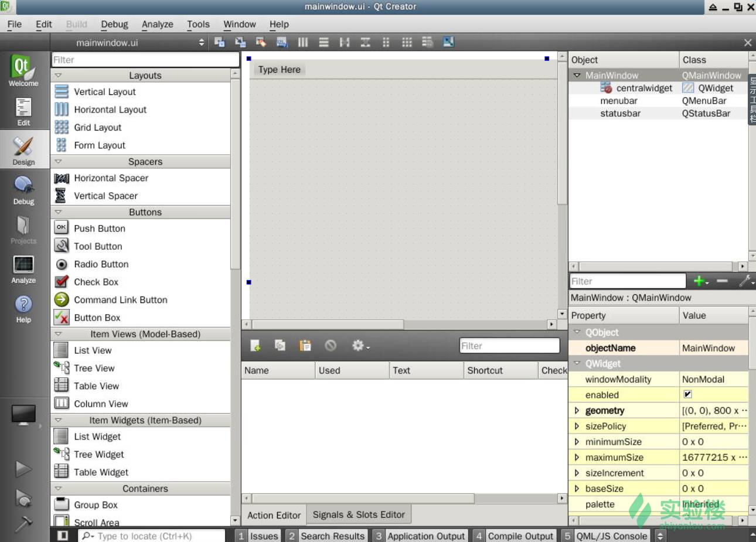Open the Tools menu
The height and width of the screenshot is (542, 756).
pos(198,24)
